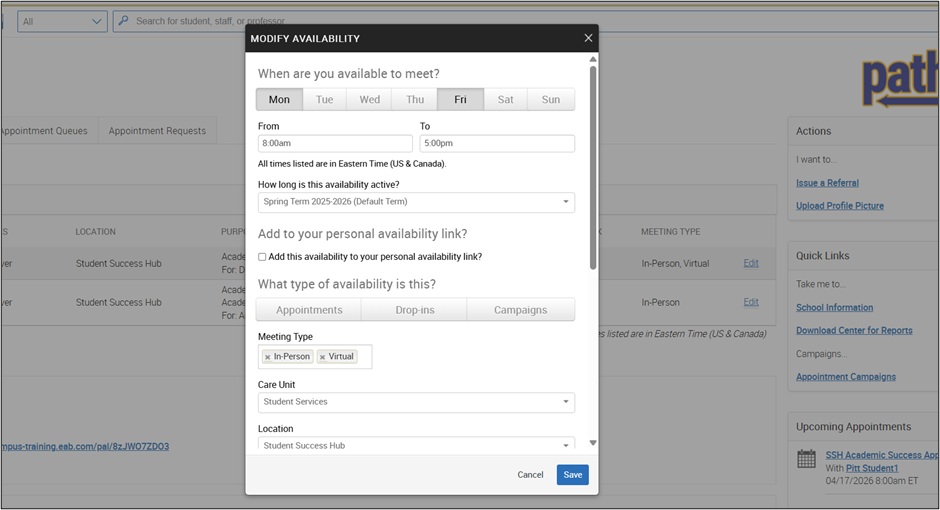This screenshot has height=510, width=940.
Task: Click the From time field
Action: pos(335,143)
